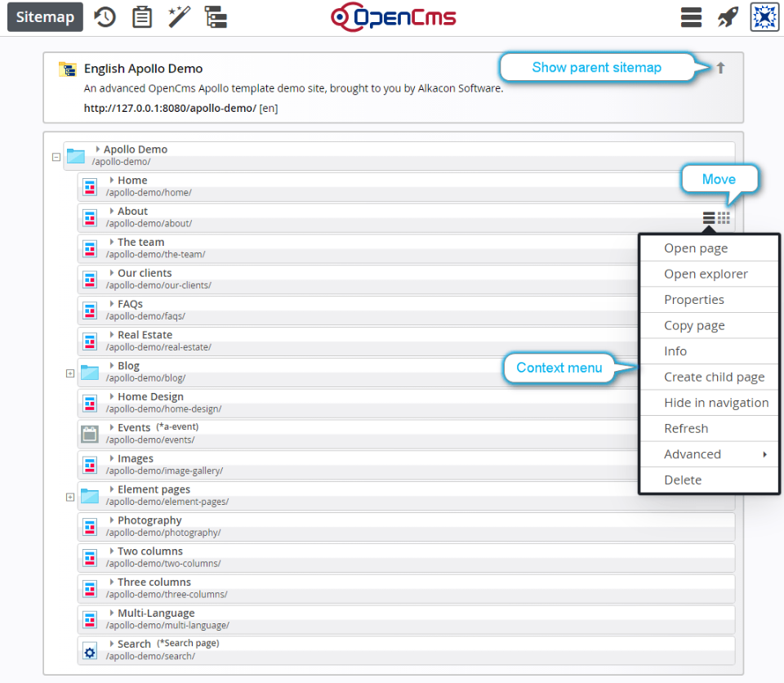Click the clipboard toolbar icon
This screenshot has height=683, width=784.
(142, 16)
